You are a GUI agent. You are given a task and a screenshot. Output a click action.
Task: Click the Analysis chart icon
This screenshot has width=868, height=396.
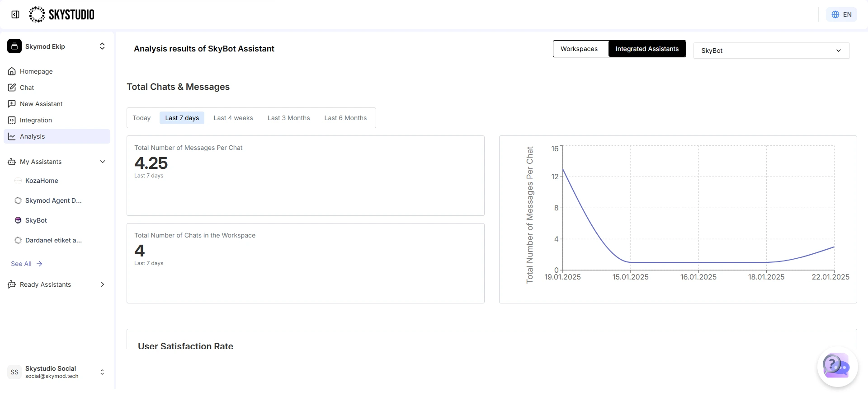(12, 136)
